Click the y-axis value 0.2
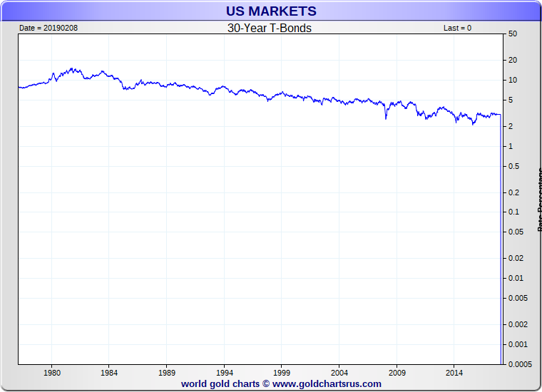 click(x=514, y=192)
